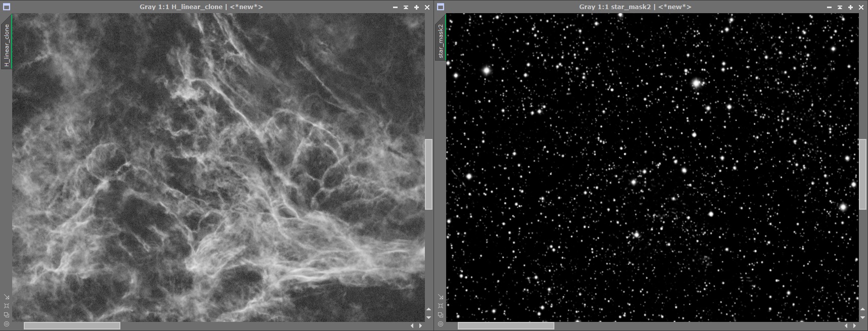Image resolution: width=868 pixels, height=331 pixels.
Task: Select the H_linear_clone vertical view tab
Action: (7, 45)
